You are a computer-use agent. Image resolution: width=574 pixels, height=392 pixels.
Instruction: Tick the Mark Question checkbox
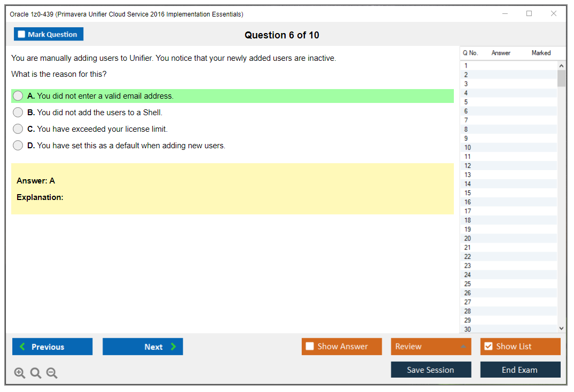(22, 35)
